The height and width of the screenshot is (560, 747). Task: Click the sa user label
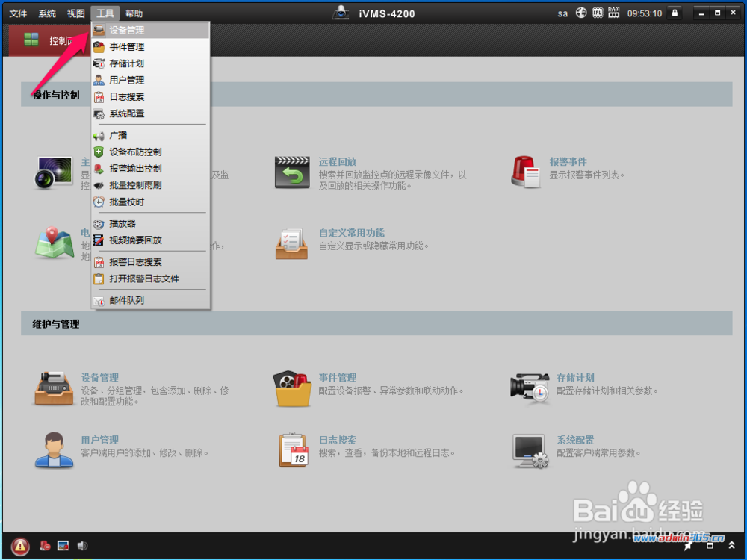click(562, 13)
